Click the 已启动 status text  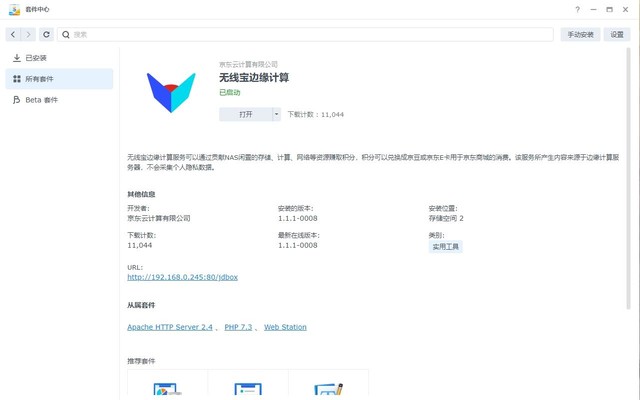(230, 92)
